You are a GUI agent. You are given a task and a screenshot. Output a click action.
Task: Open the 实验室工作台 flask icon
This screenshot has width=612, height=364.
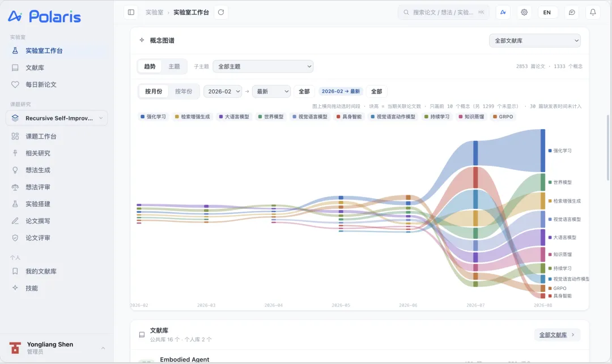pyautogui.click(x=15, y=50)
